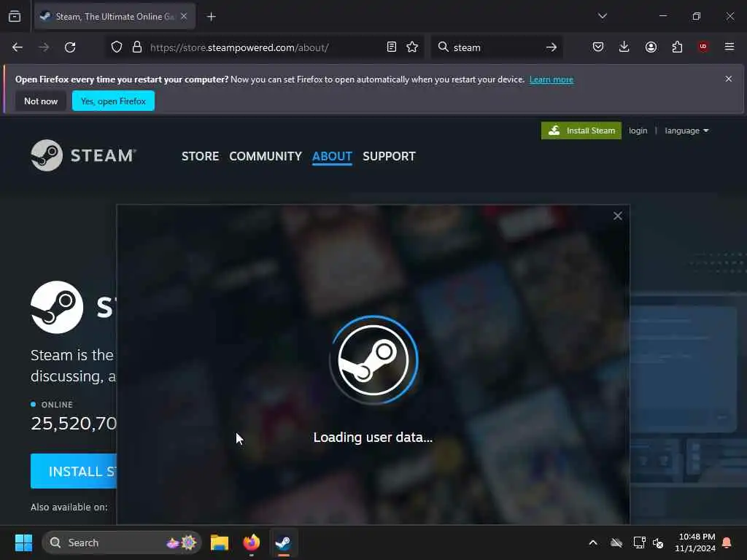
Task: Click the Windows taskbar Search field
Action: 122,542
